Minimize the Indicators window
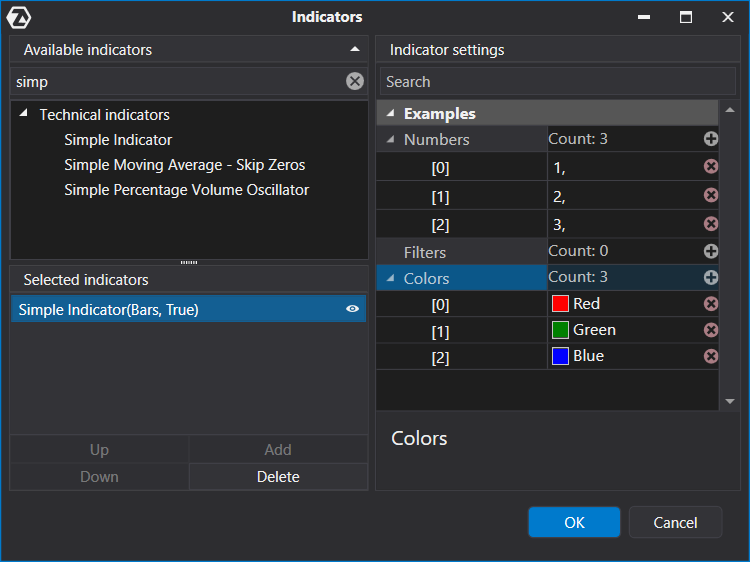This screenshot has height=562, width=750. click(x=644, y=17)
